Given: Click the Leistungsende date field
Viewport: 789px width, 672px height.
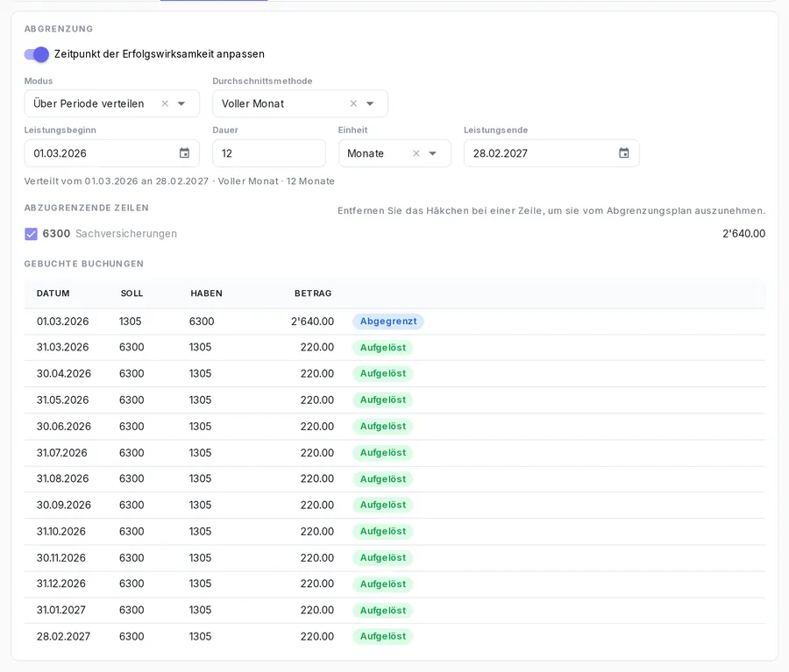Looking at the screenshot, I should pyautogui.click(x=551, y=153).
